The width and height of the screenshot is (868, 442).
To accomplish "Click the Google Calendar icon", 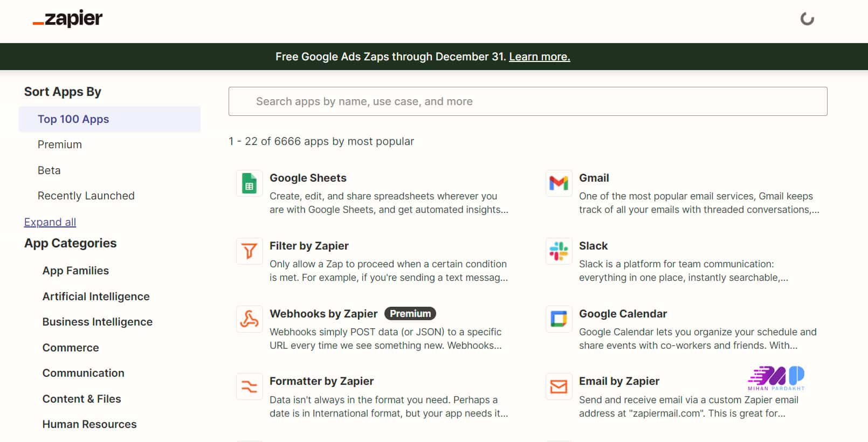I will pos(559,319).
